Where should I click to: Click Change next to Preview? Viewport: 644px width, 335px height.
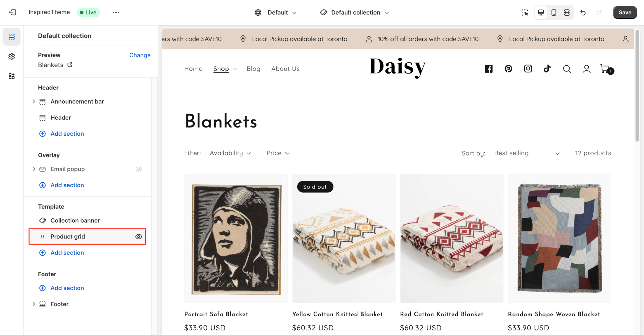pyautogui.click(x=140, y=55)
